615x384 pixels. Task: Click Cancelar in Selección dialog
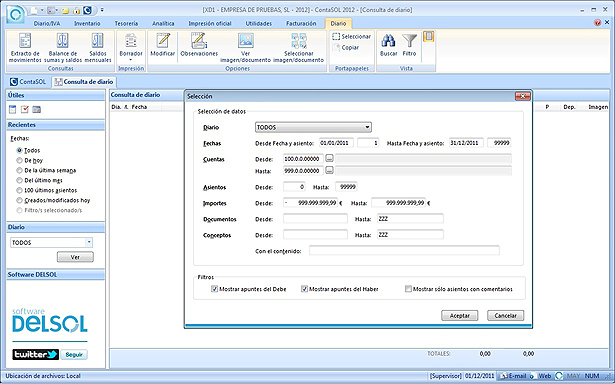point(506,315)
